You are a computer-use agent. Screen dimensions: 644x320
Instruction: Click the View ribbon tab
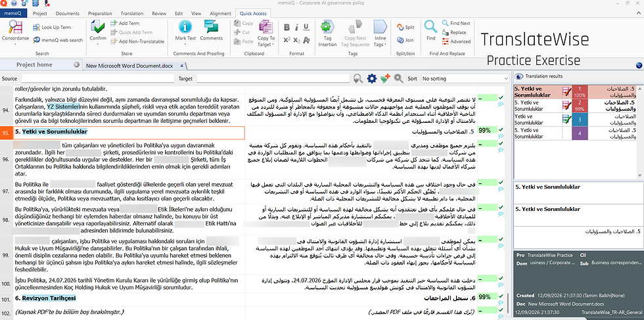[196, 14]
